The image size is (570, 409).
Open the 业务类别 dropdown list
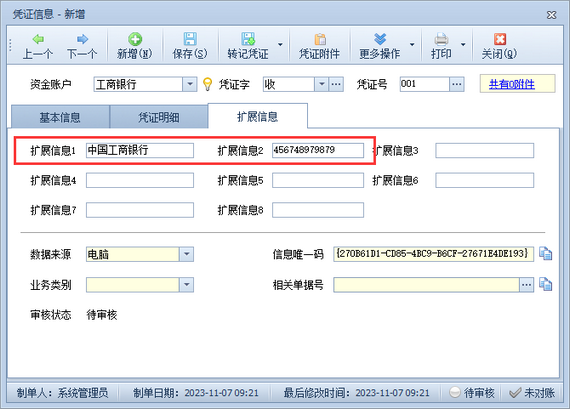(x=186, y=285)
